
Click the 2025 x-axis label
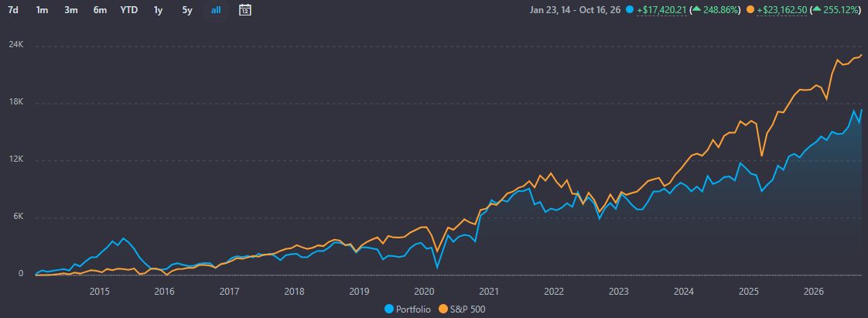748,292
